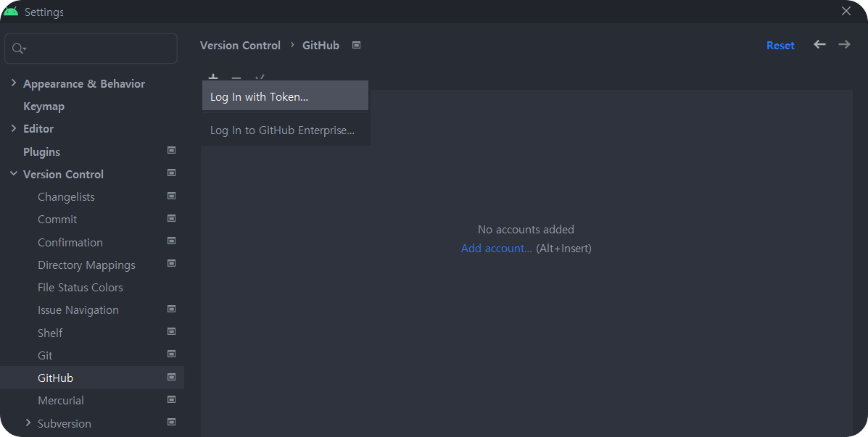Open Git settings page
The image size is (868, 437).
click(45, 356)
